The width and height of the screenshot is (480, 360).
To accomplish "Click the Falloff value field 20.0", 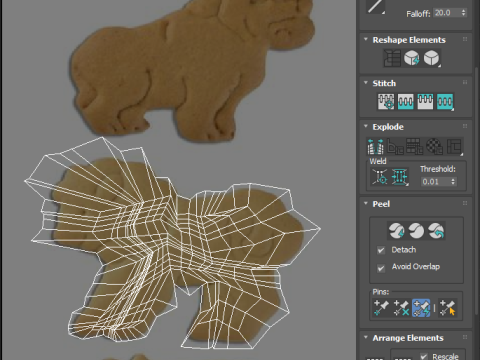I will pos(446,13).
